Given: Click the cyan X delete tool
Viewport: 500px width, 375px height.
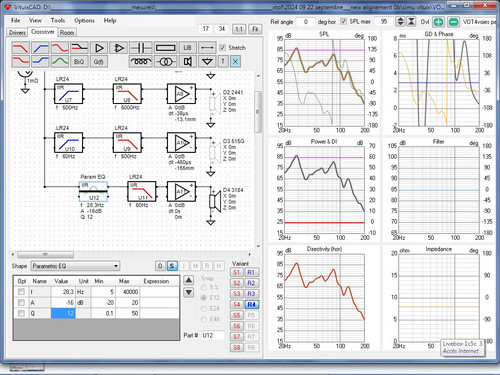Looking at the screenshot, I should tap(235, 61).
